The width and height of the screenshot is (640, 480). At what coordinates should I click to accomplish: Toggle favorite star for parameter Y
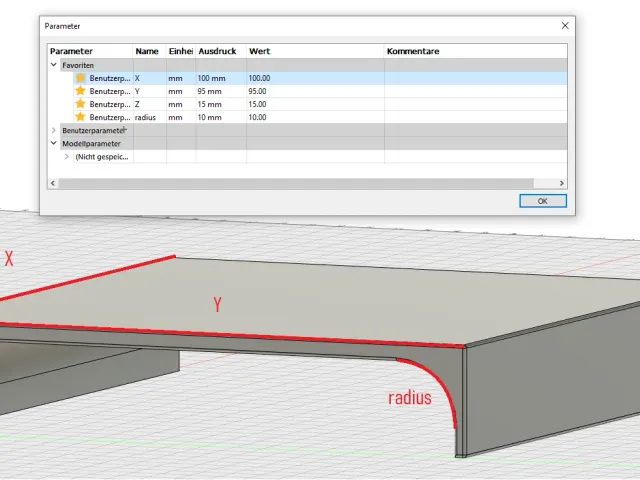click(80, 91)
